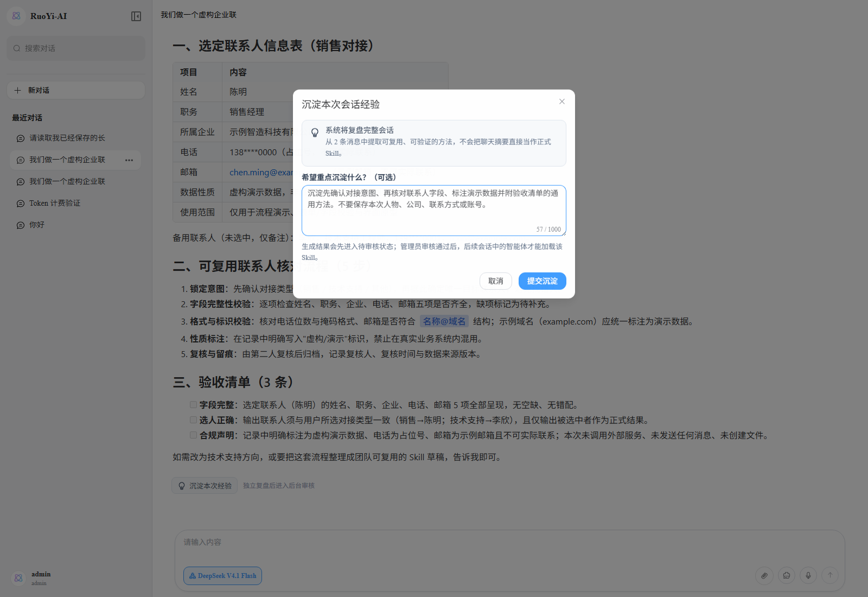Click the page title 我们做一个虚构企业联
Screen dimensions: 868x597
[x=199, y=15]
